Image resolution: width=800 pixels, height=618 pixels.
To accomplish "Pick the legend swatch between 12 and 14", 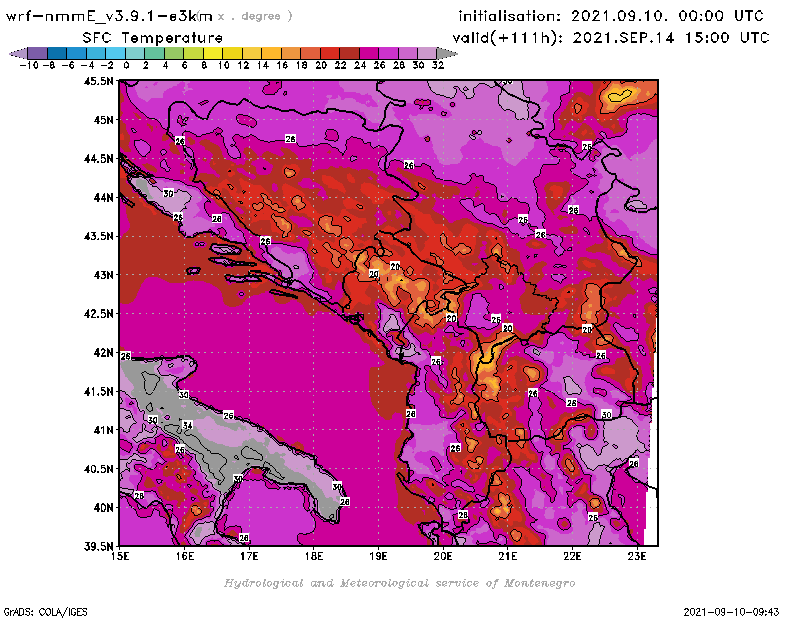I will coord(252,53).
